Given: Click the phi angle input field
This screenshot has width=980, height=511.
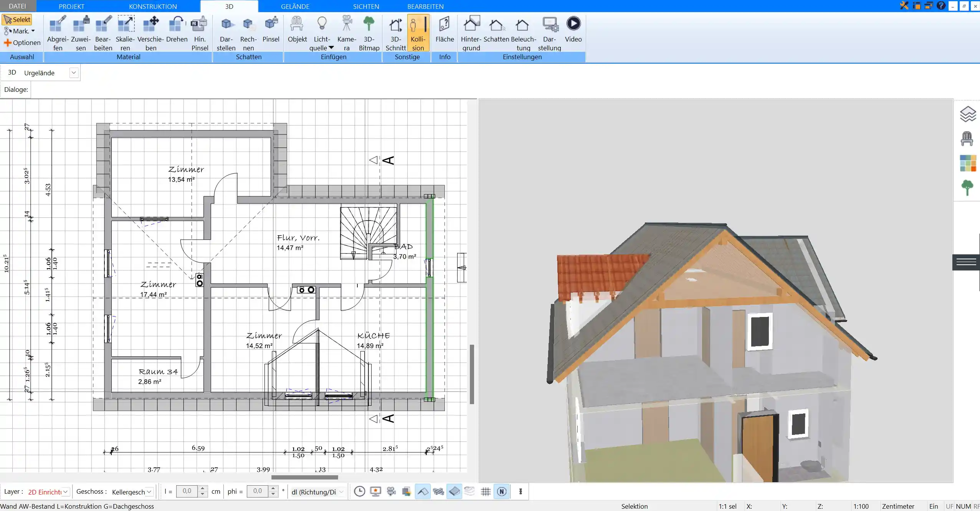Looking at the screenshot, I should (x=255, y=491).
